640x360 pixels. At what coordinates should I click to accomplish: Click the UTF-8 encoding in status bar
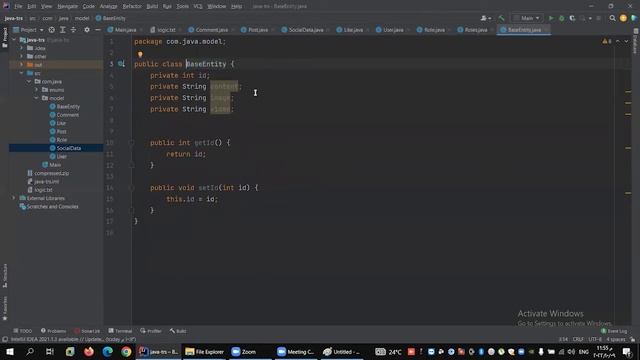click(x=595, y=339)
